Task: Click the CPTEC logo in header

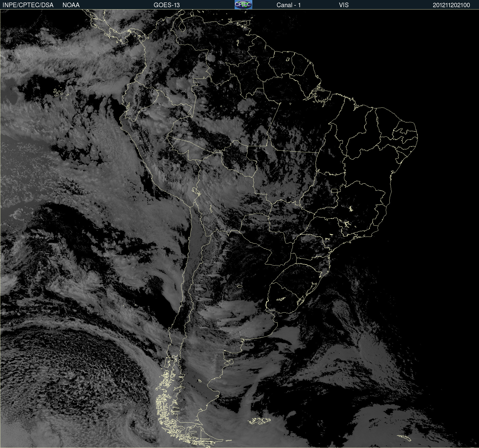Action: click(243, 5)
